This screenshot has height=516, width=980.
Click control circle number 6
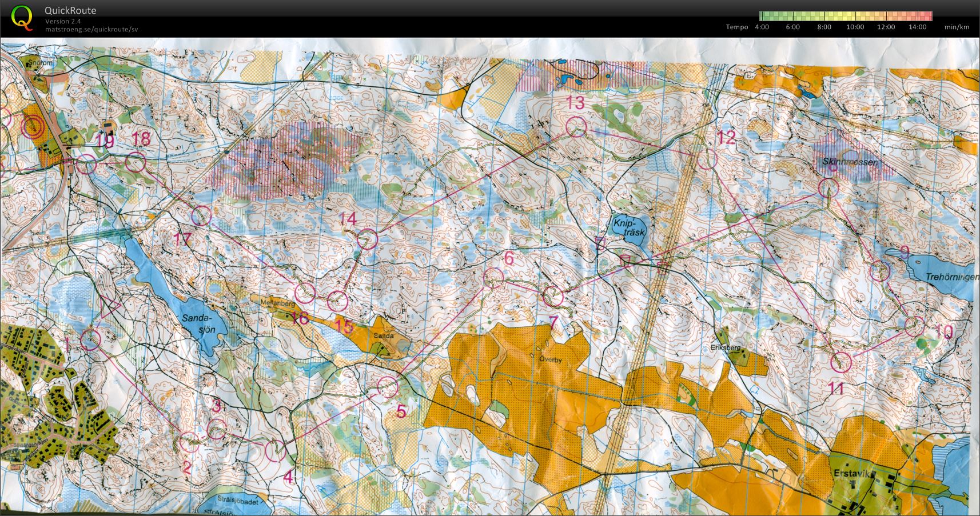(x=493, y=278)
